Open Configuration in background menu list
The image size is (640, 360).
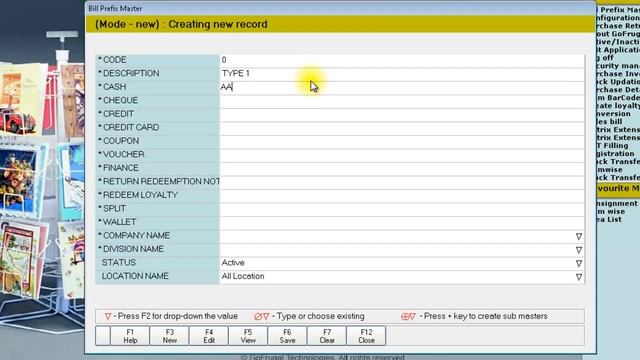618,18
